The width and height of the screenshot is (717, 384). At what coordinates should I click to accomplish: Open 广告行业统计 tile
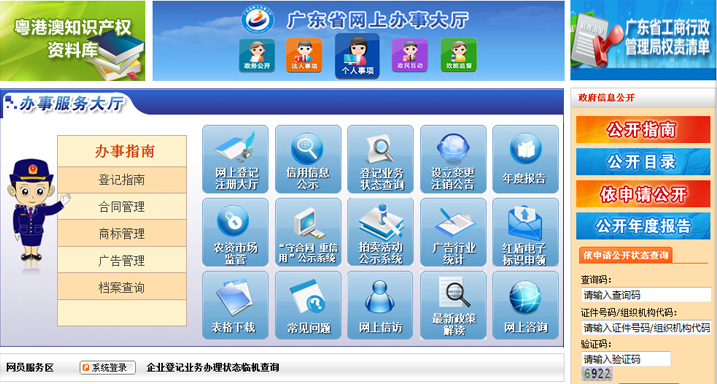453,232
